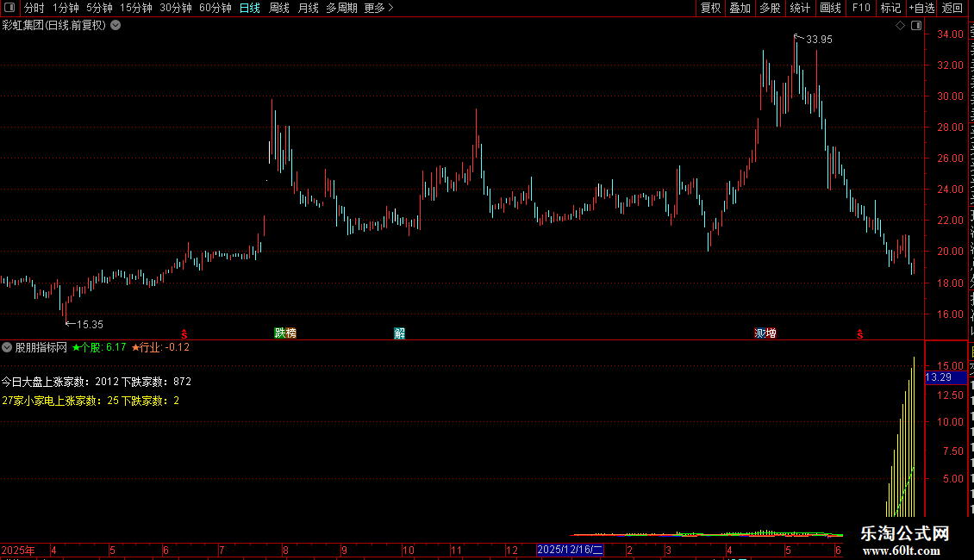Open F10 company info

click(x=861, y=8)
